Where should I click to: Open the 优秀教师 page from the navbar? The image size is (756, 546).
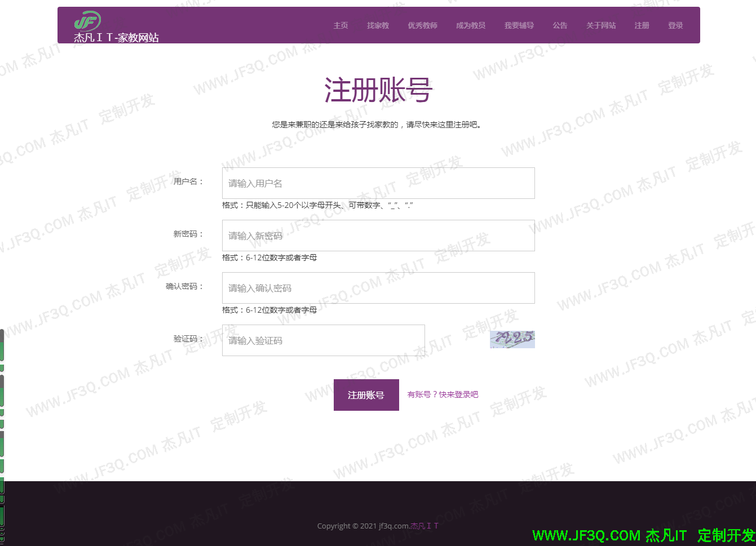(x=422, y=25)
